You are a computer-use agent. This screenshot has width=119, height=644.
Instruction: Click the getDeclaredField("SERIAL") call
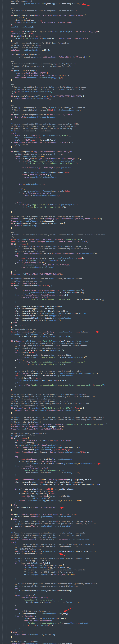tap(57, 136)
